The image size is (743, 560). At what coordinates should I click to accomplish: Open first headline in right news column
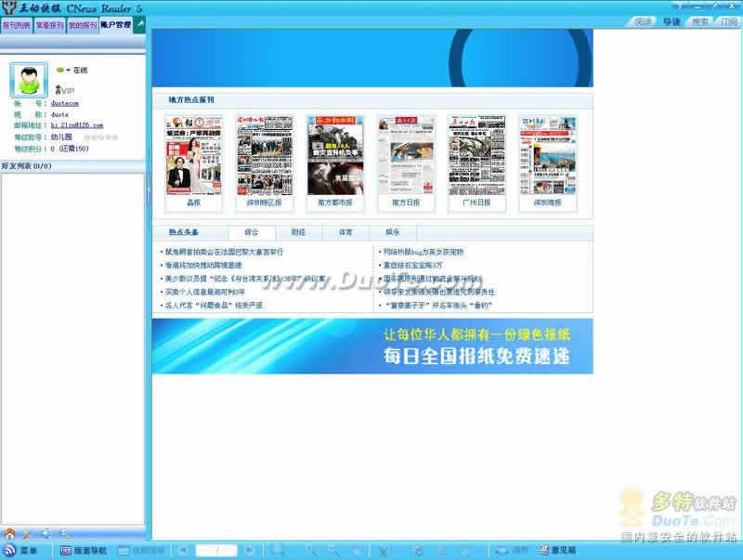[x=424, y=252]
